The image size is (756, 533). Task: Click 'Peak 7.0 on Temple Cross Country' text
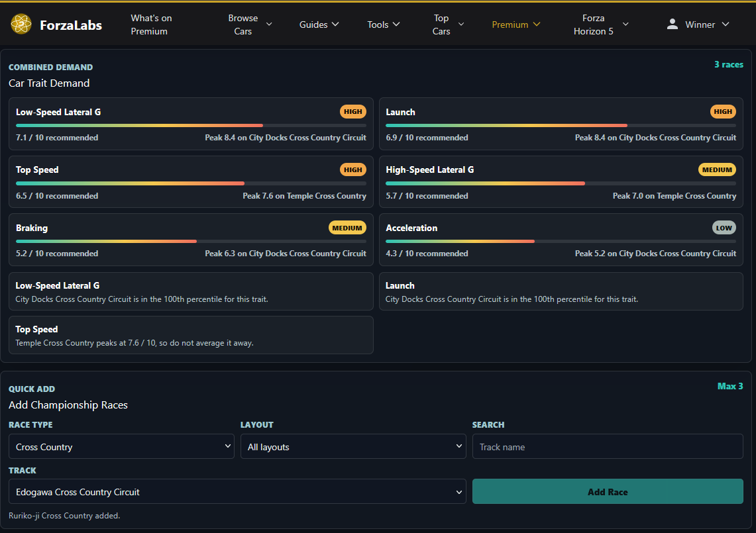(x=674, y=196)
